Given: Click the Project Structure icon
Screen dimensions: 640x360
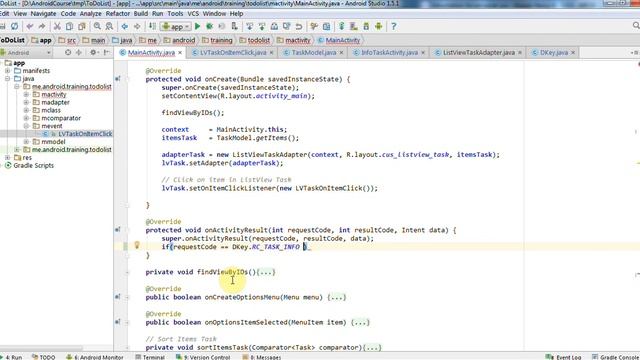Looking at the screenshot, I should tap(327, 27).
